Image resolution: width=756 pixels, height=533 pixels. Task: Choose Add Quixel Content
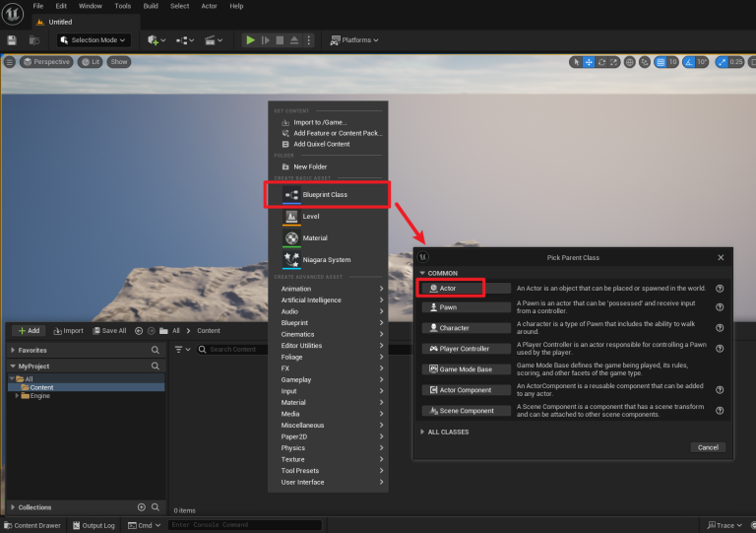click(328, 144)
